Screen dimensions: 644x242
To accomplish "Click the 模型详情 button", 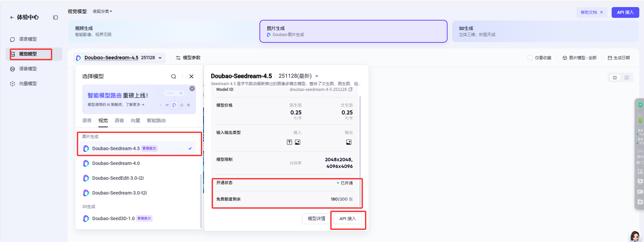I will tap(316, 219).
